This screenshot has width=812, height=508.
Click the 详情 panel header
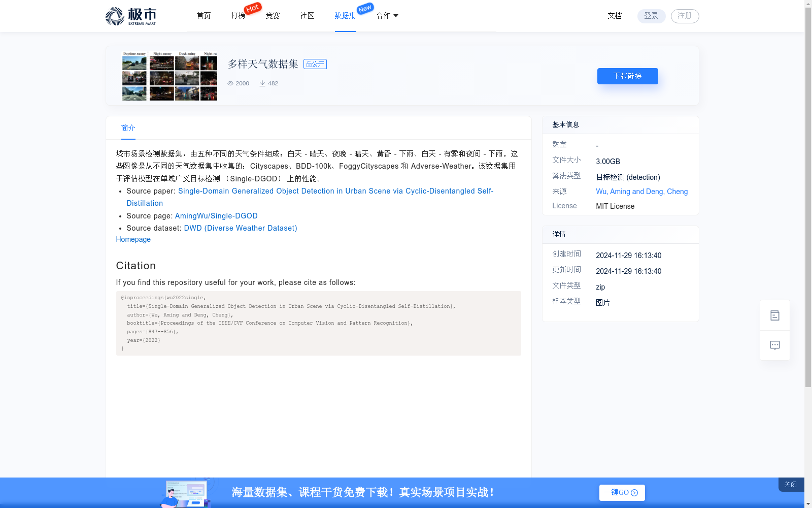tap(621, 235)
